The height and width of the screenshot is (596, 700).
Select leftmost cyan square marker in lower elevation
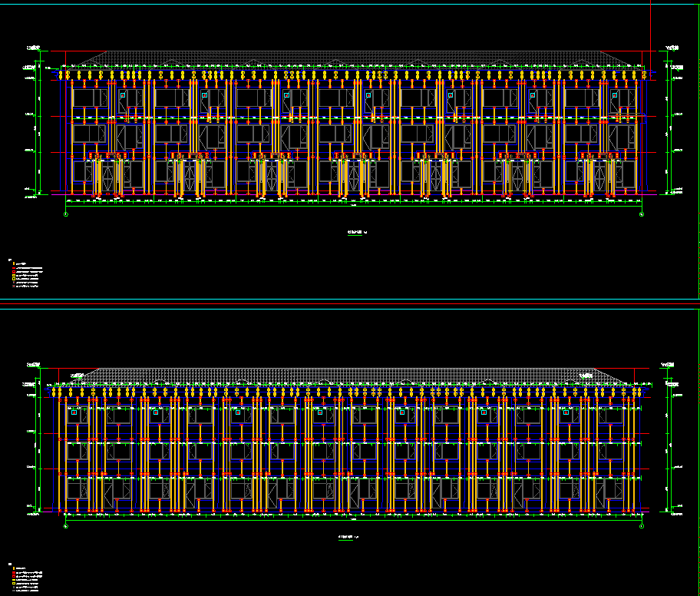coord(74,412)
